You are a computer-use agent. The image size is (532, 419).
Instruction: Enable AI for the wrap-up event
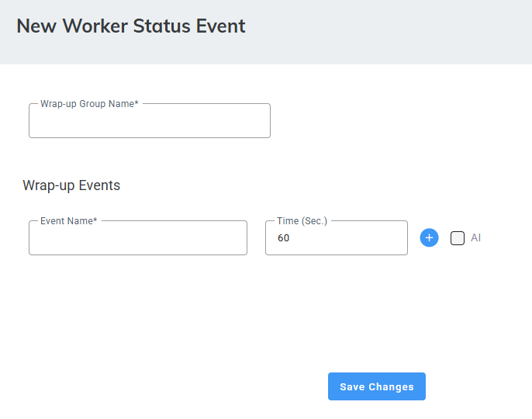point(458,238)
